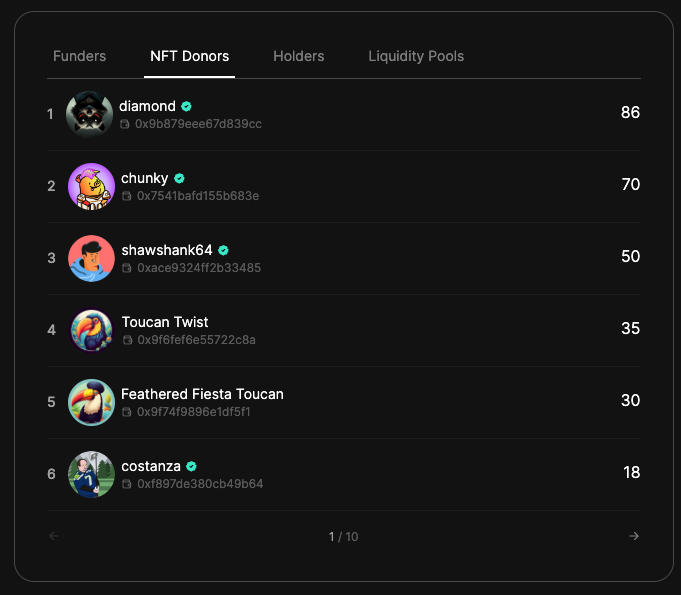The image size is (681, 595).
Task: Click shawshank64's verified badge
Action: pos(223,251)
